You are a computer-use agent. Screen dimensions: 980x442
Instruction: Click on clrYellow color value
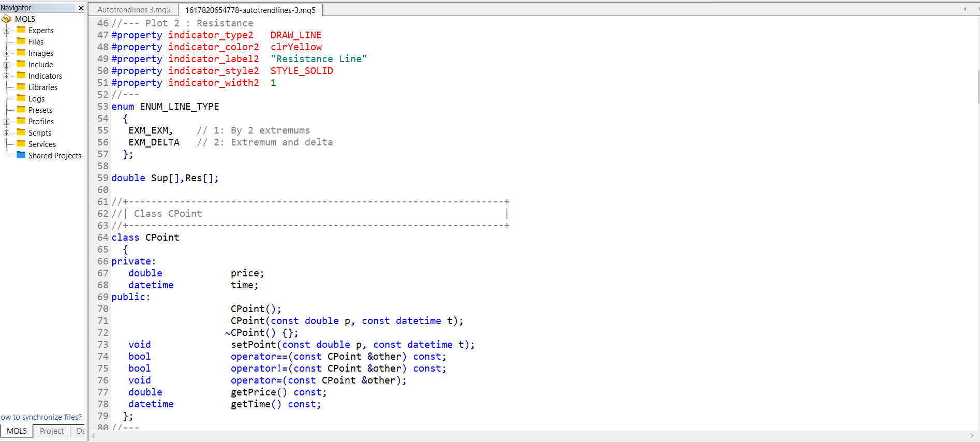(x=296, y=47)
